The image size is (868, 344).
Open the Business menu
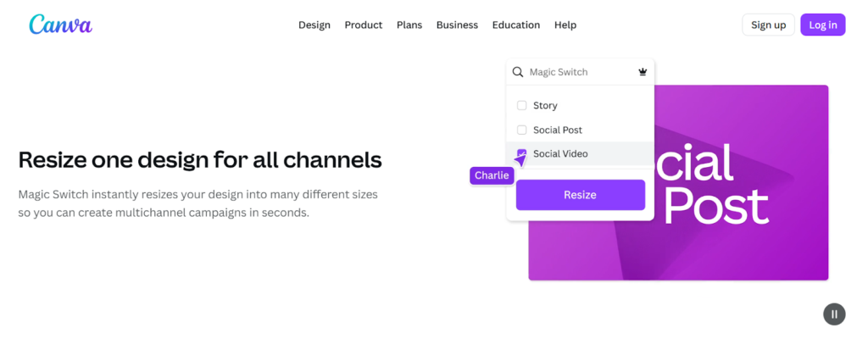[457, 25]
